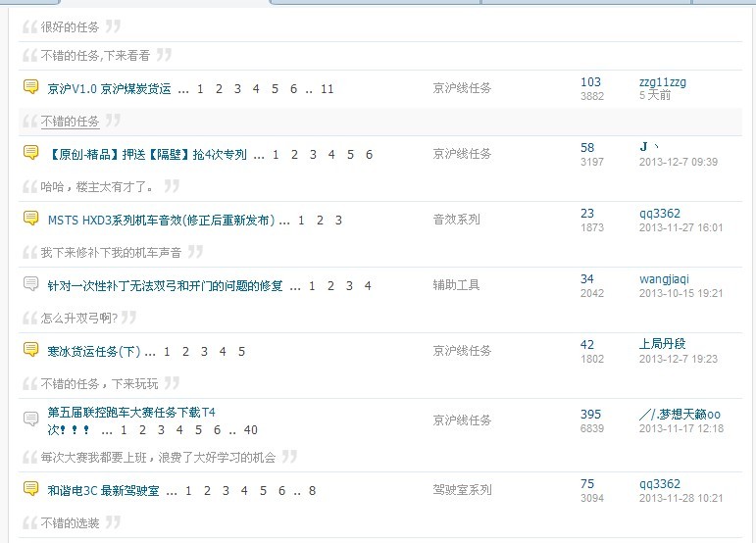Screen dimensions: 756x543
Task: Click the thread icon next to MSTS HXD3系列机车音效
Action: pos(30,219)
